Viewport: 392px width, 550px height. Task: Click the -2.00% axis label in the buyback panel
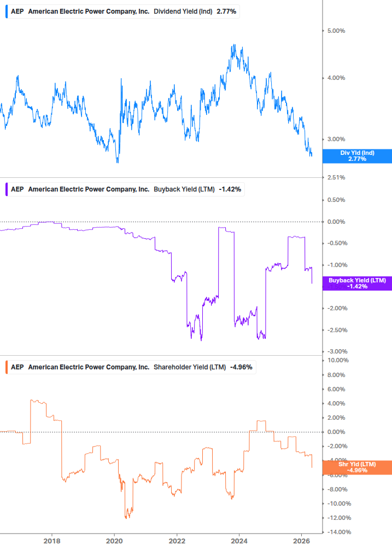[x=337, y=308]
